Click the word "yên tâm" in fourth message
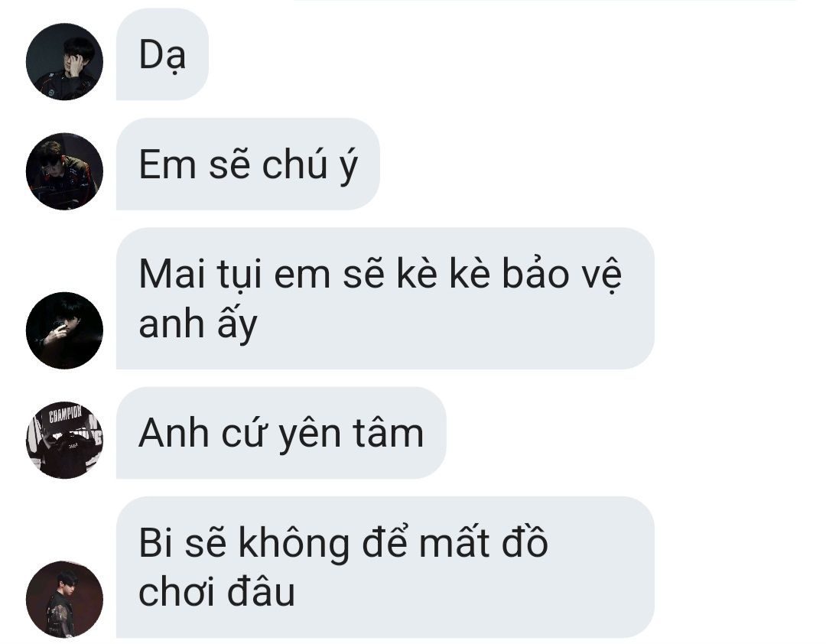Viewport: 826px width, 644px height. click(x=351, y=434)
